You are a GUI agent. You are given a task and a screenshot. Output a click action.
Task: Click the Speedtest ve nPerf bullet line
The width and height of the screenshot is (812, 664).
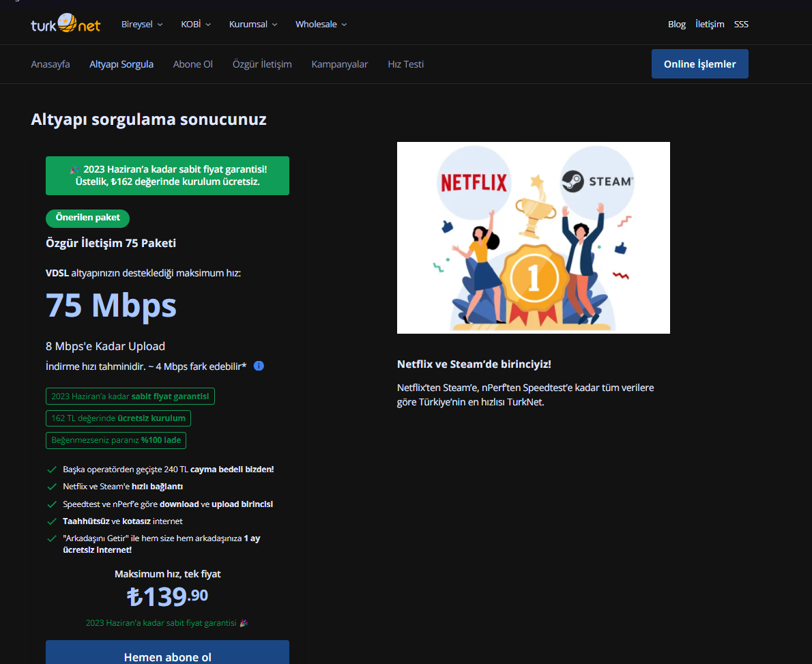pyautogui.click(x=168, y=504)
